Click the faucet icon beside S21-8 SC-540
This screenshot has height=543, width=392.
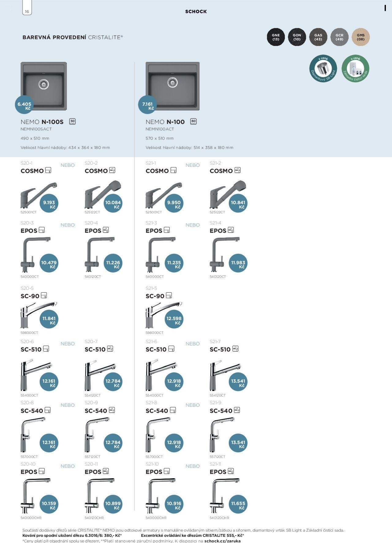[173, 410]
